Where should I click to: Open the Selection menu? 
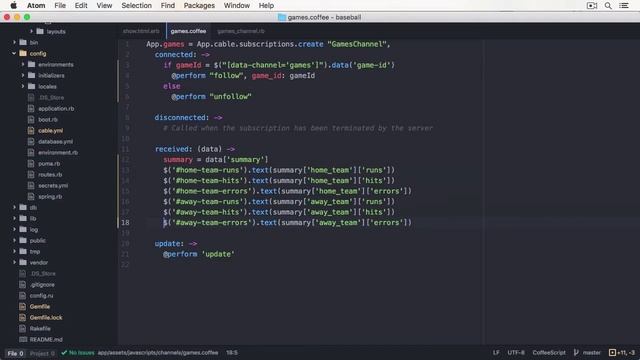[136, 5]
